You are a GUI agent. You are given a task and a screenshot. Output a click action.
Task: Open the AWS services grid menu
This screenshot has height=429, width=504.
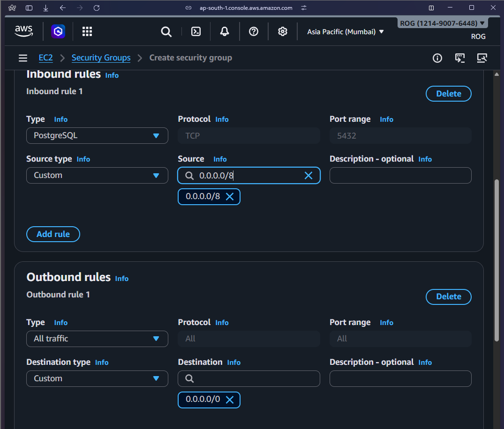[87, 31]
